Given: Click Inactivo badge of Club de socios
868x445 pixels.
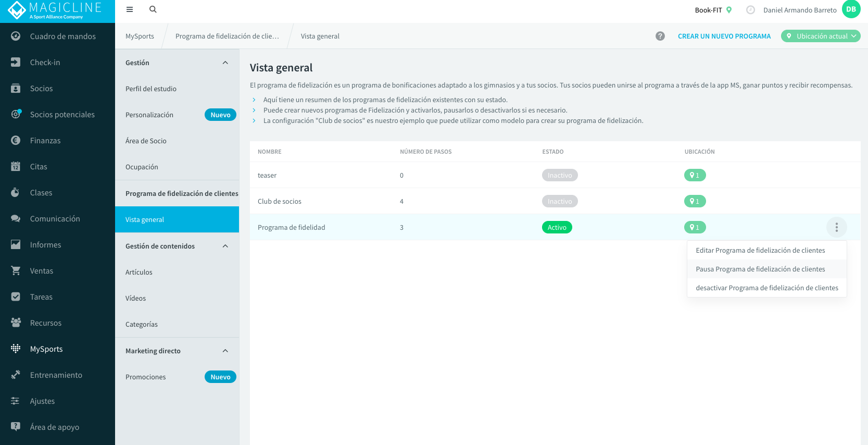Looking at the screenshot, I should point(560,201).
